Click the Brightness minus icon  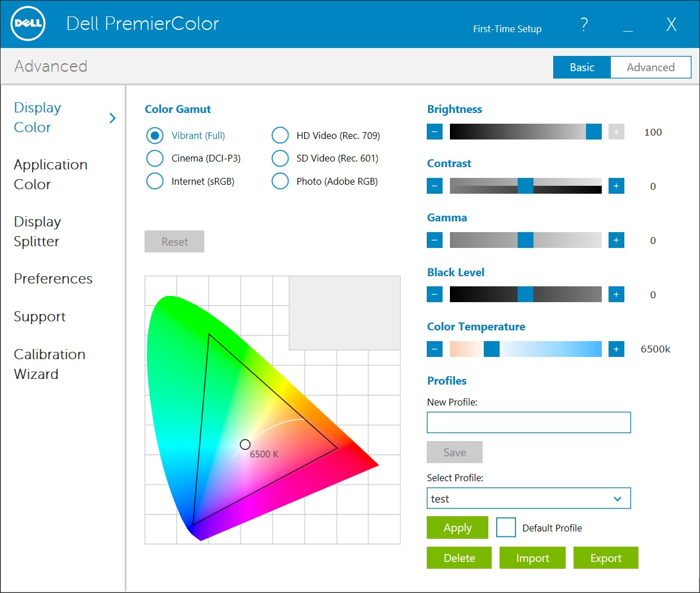click(x=434, y=132)
